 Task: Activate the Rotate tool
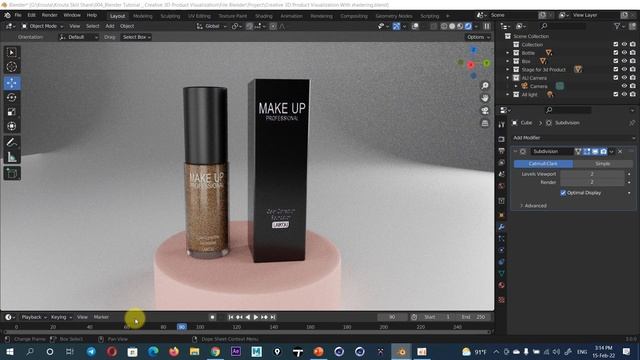11,98
